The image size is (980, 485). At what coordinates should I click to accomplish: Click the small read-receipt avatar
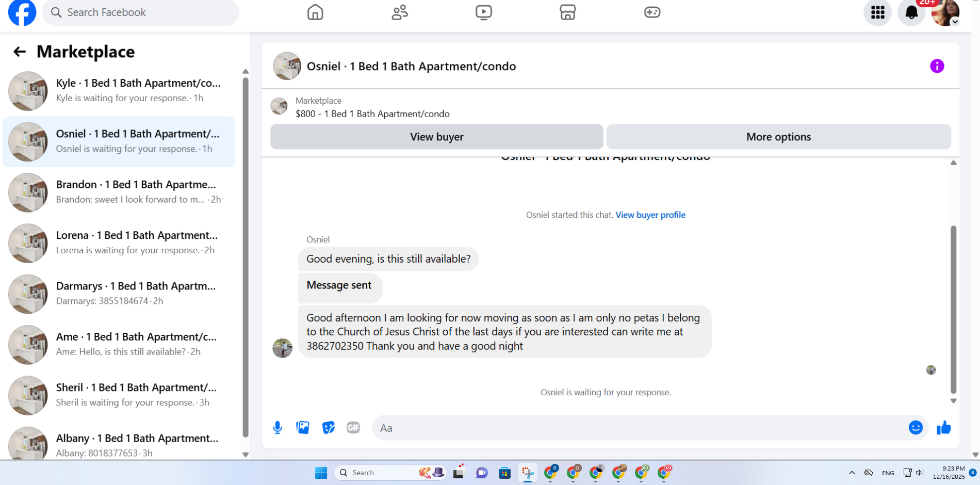pos(931,370)
